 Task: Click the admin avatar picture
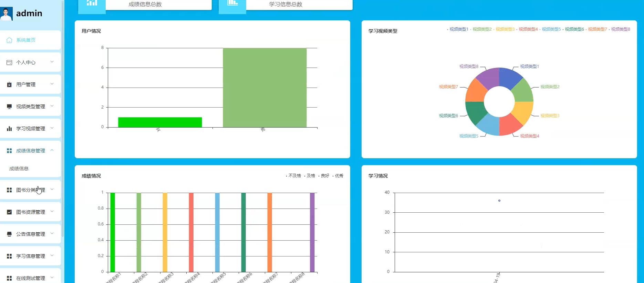tap(6, 13)
